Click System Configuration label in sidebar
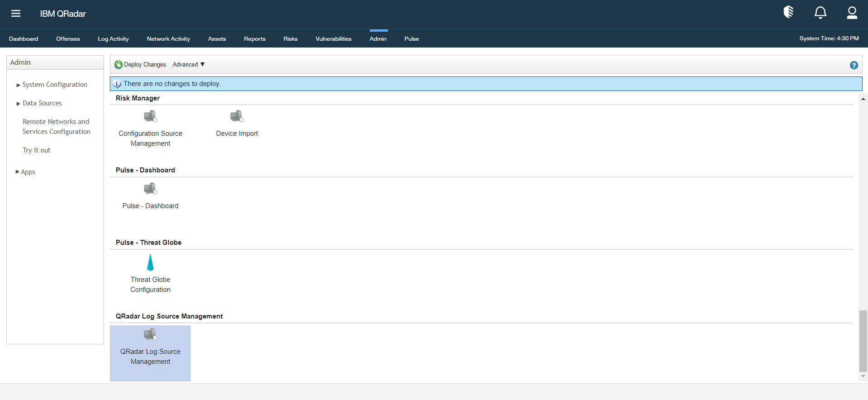868x400 pixels. 55,85
